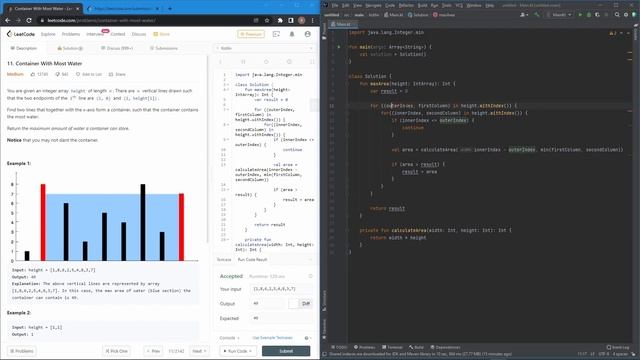
Task: Open the LeetCode home logo
Action: pyautogui.click(x=21, y=34)
